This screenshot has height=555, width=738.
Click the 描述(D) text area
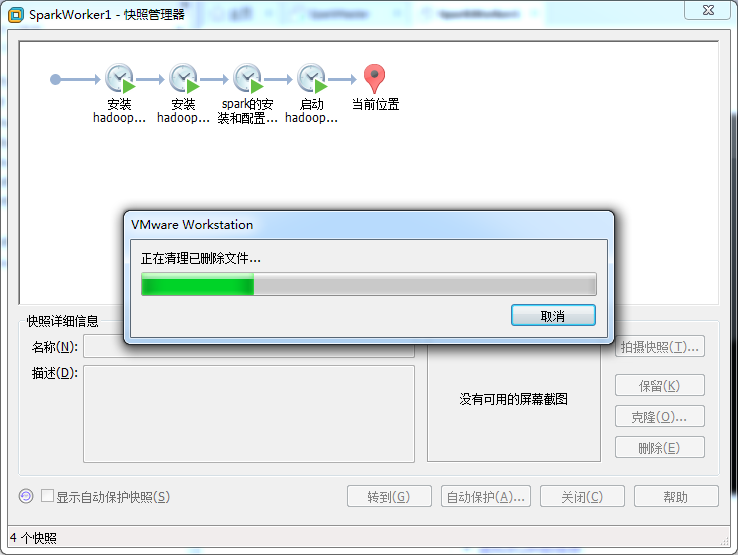pos(249,414)
